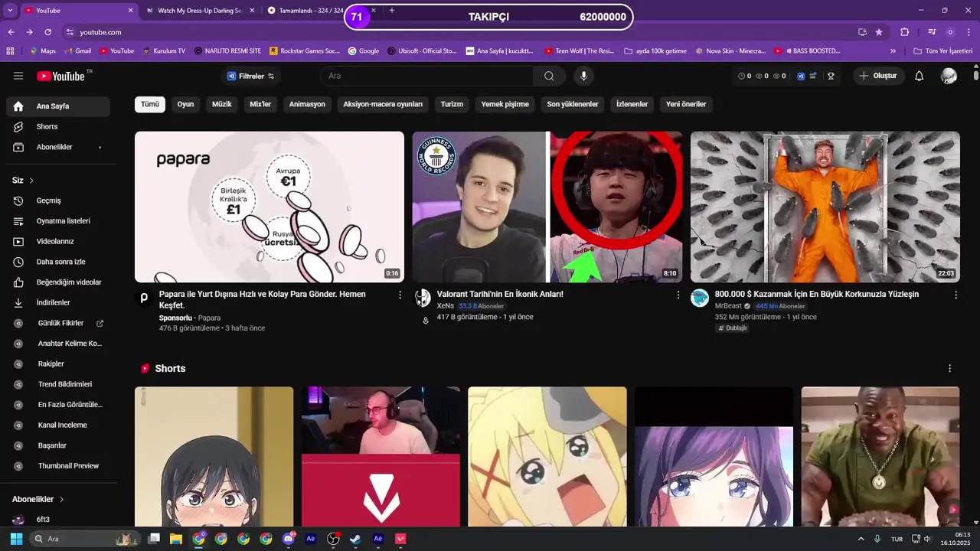Open Shorts shelf three-dot menu
Image resolution: width=980 pixels, height=551 pixels.
(949, 368)
